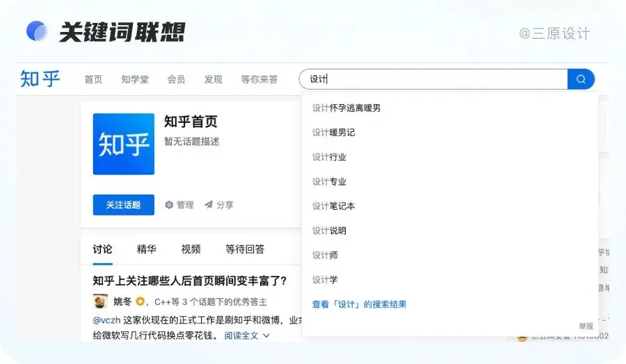Click 姚冬's user avatar

[x=100, y=301]
